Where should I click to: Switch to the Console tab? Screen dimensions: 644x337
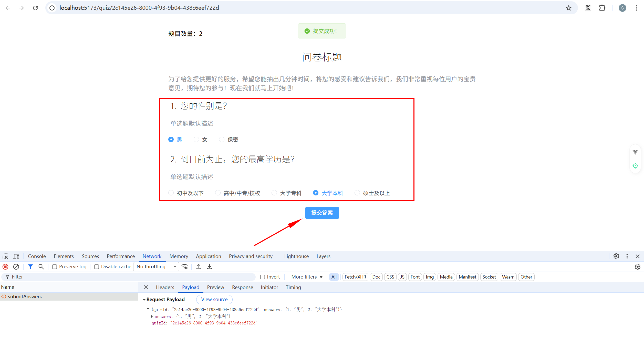click(37, 256)
